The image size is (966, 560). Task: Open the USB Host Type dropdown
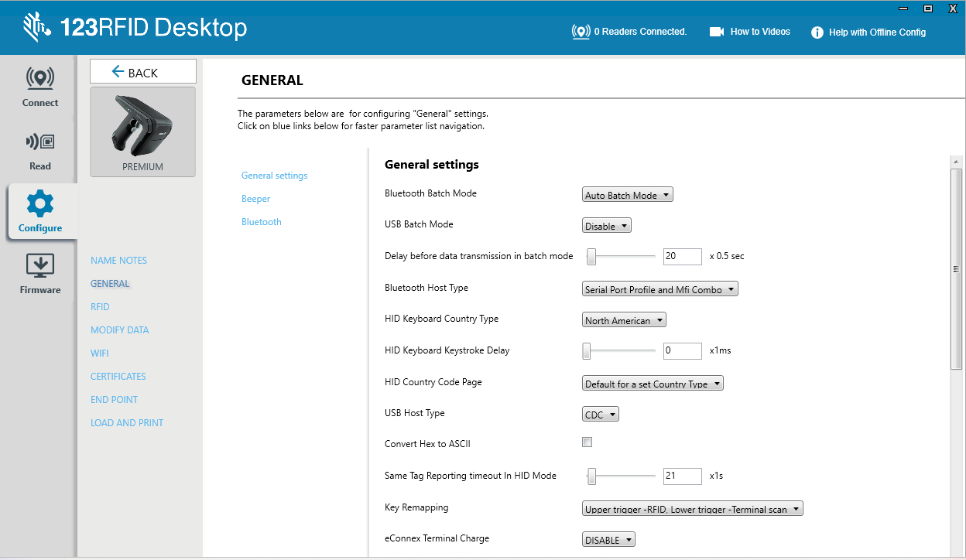click(x=601, y=415)
